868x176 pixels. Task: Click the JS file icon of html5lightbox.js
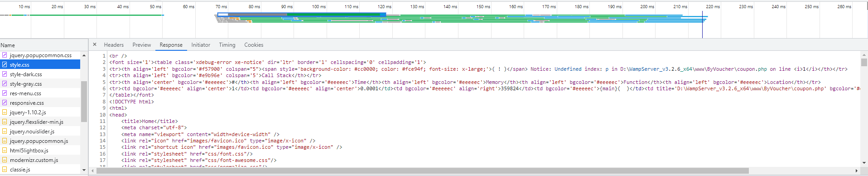pos(5,150)
